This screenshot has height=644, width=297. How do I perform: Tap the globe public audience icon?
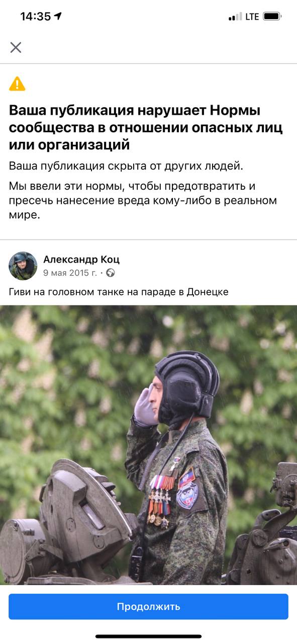[111, 273]
